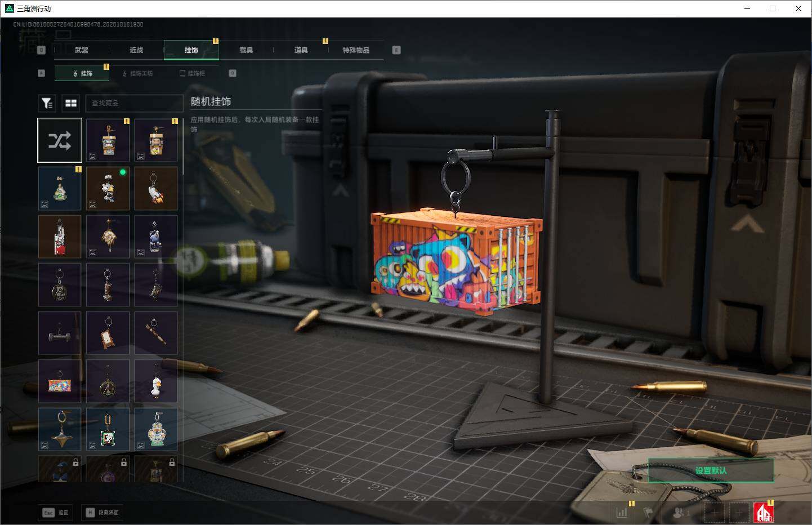Select the spinning top charm thumbnail

(60, 430)
